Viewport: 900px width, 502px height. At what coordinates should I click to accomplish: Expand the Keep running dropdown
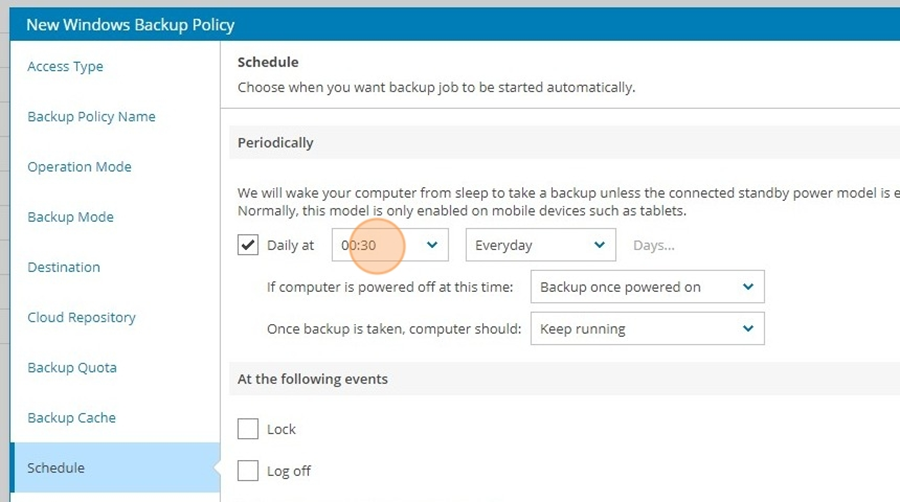647,329
